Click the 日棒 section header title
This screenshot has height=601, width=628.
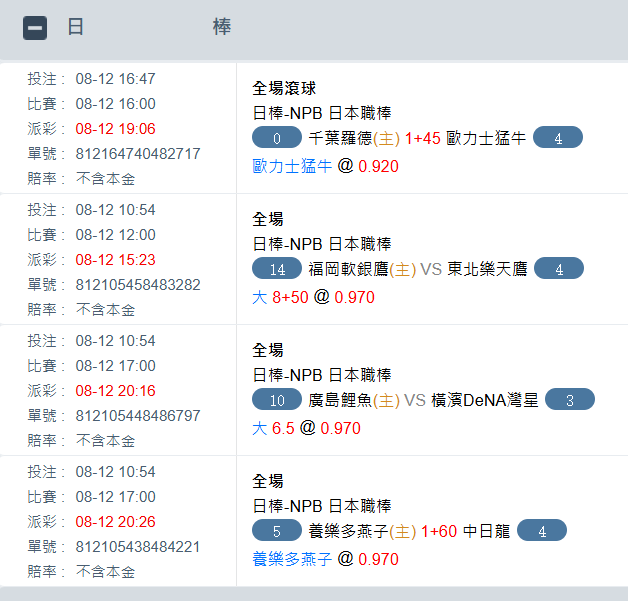coord(150,27)
